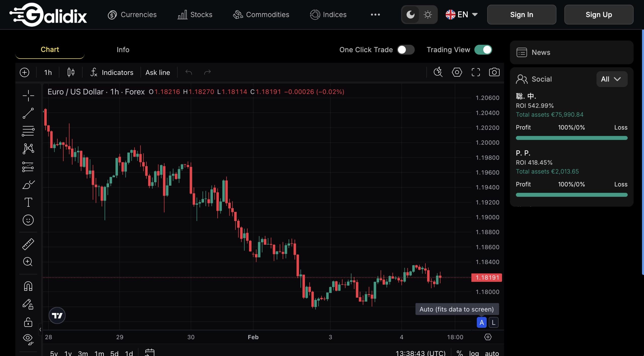This screenshot has width=644, height=356.
Task: Select the text annotation tool
Action: coord(28,202)
